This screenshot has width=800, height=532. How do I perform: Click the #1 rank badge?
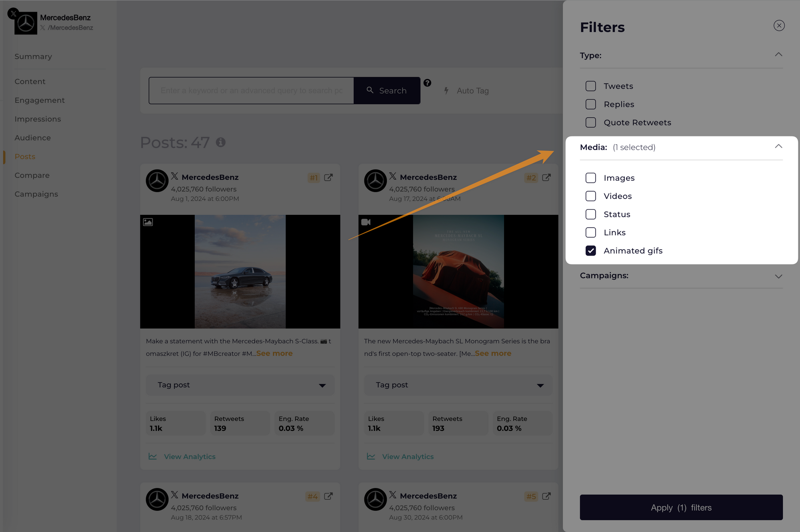click(314, 178)
